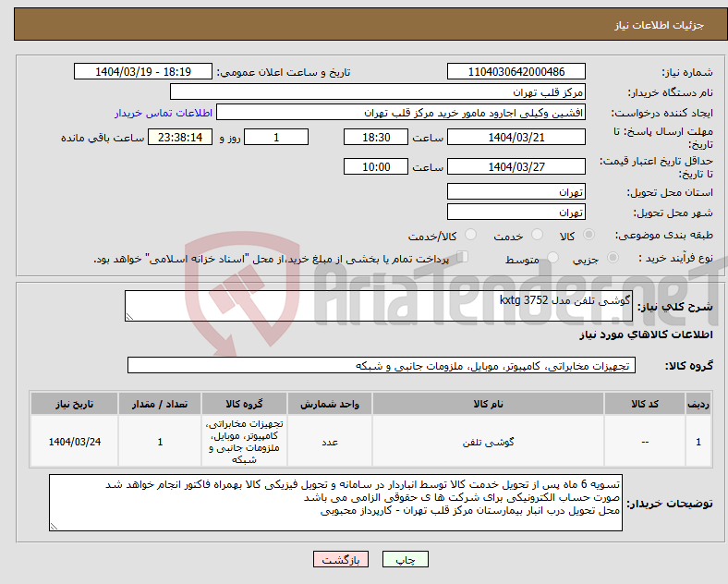
Task: Click the resize handle of the description box
Action: click(129, 317)
